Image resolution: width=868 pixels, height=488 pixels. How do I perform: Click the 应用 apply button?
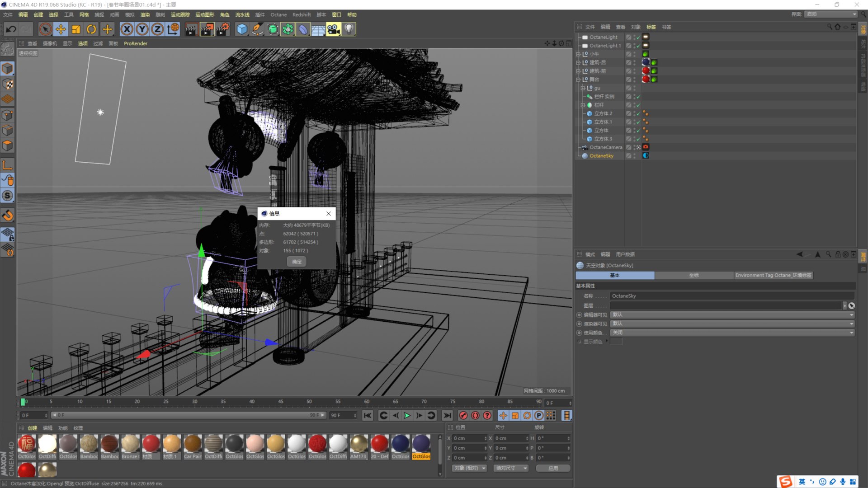553,468
